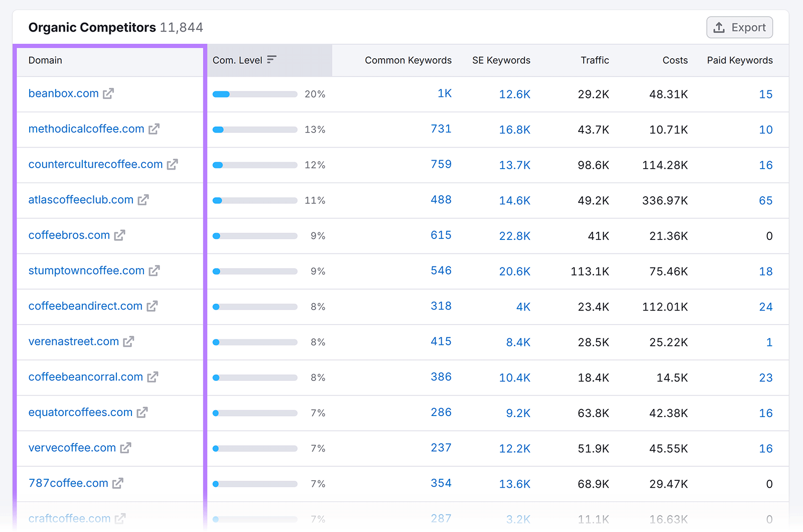Open equatorcoffees.com common keywords value 286
The image size is (803, 532).
pyautogui.click(x=441, y=412)
